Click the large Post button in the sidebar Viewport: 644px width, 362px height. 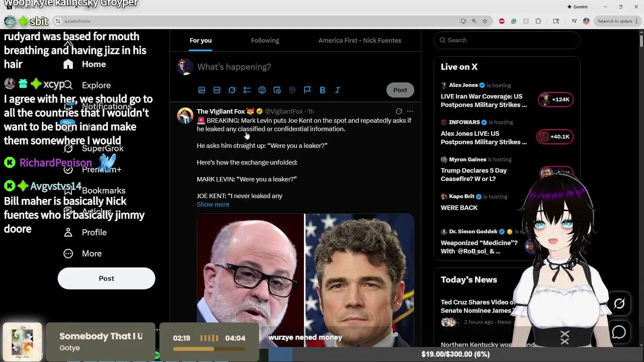click(x=106, y=278)
